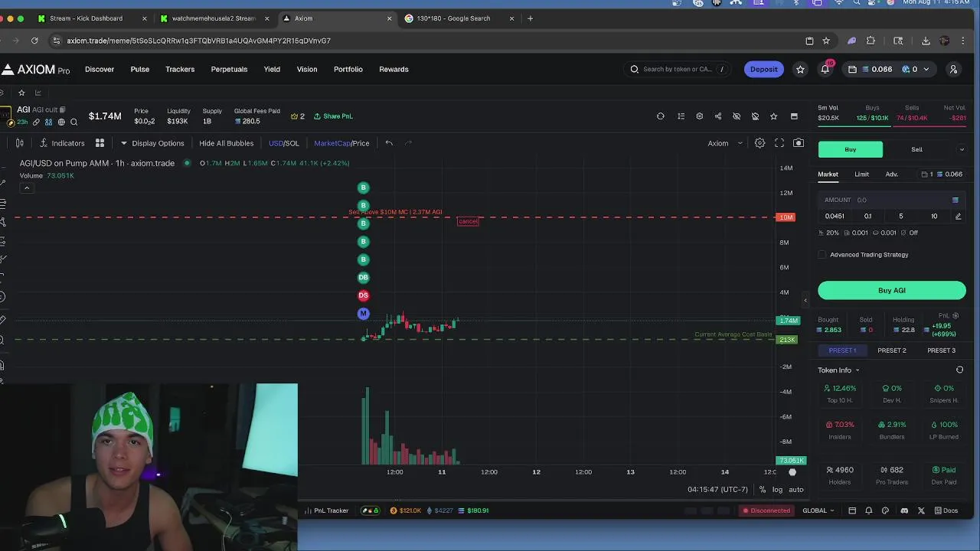
Task: Switch to the Adv. order tab
Action: [x=892, y=174]
